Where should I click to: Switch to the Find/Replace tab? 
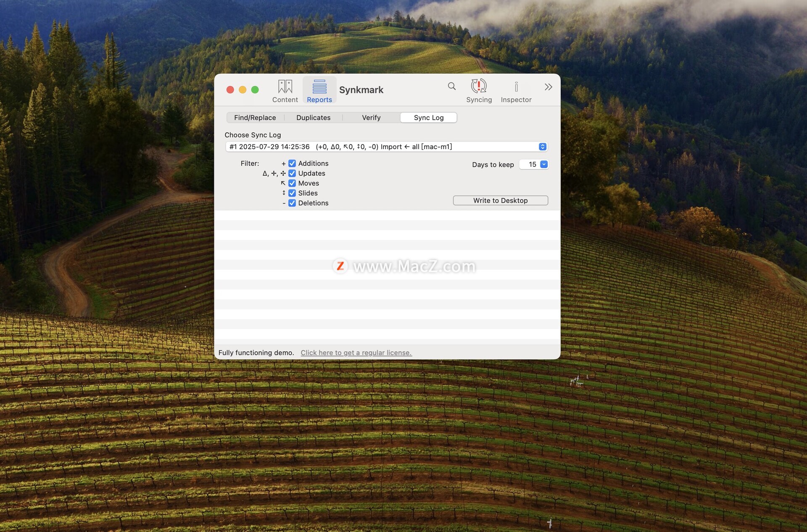click(255, 118)
